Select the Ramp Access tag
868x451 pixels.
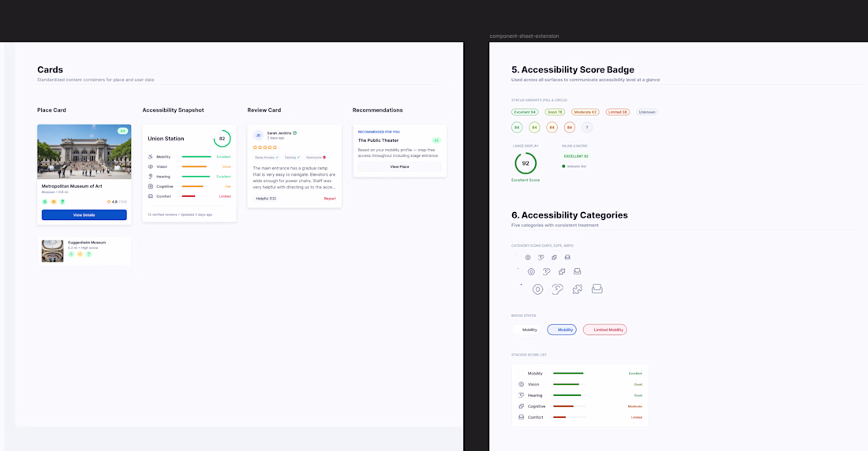click(x=266, y=157)
